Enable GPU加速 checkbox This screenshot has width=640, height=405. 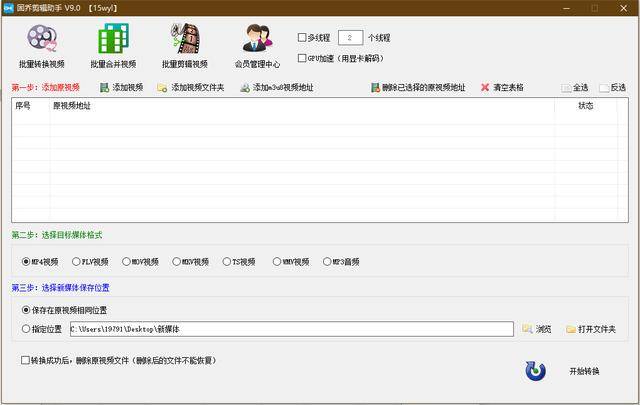pos(303,58)
